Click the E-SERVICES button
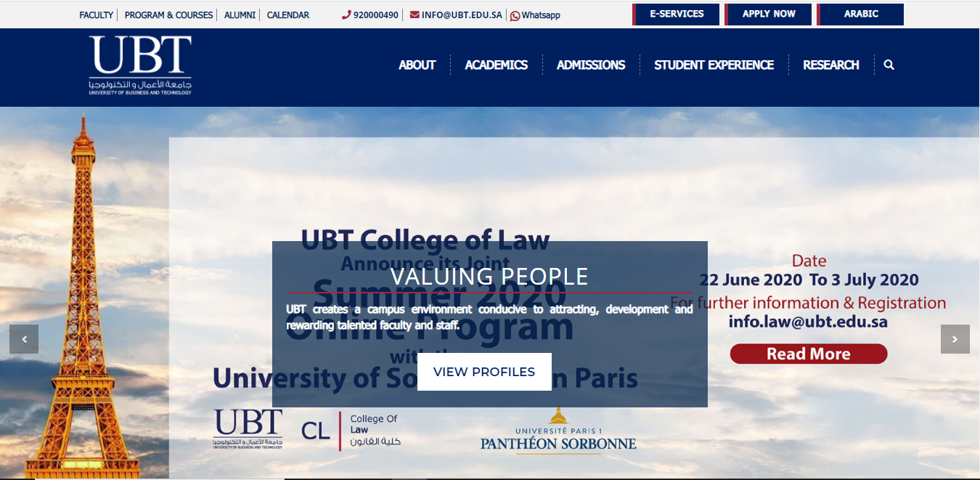 point(676,14)
